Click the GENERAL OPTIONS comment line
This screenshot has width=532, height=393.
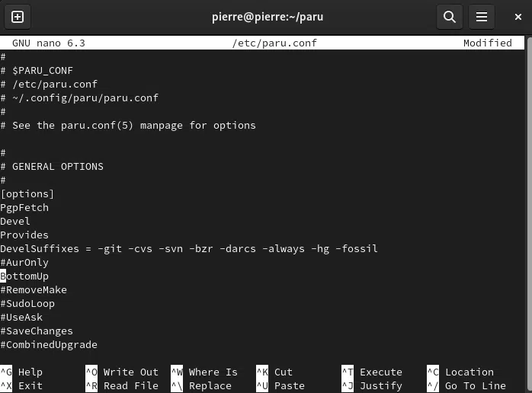52,167
